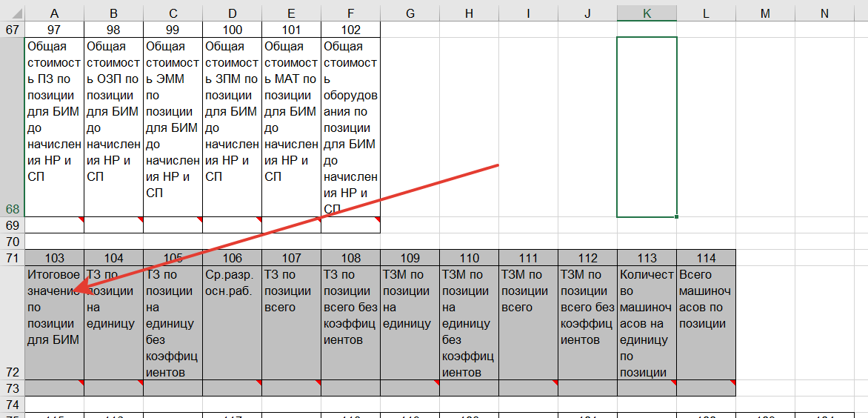Viewport: 868px width, 418px height.
Task: Click cell containing number 112
Action: [x=587, y=258]
